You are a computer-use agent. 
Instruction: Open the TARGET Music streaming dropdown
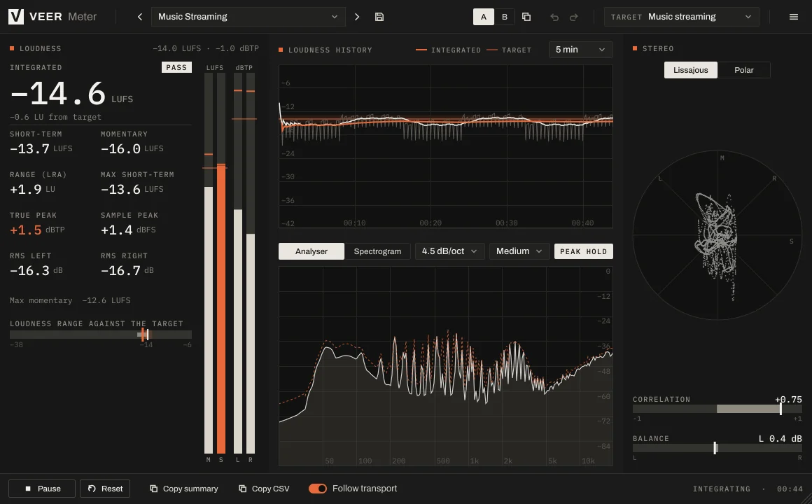[682, 17]
